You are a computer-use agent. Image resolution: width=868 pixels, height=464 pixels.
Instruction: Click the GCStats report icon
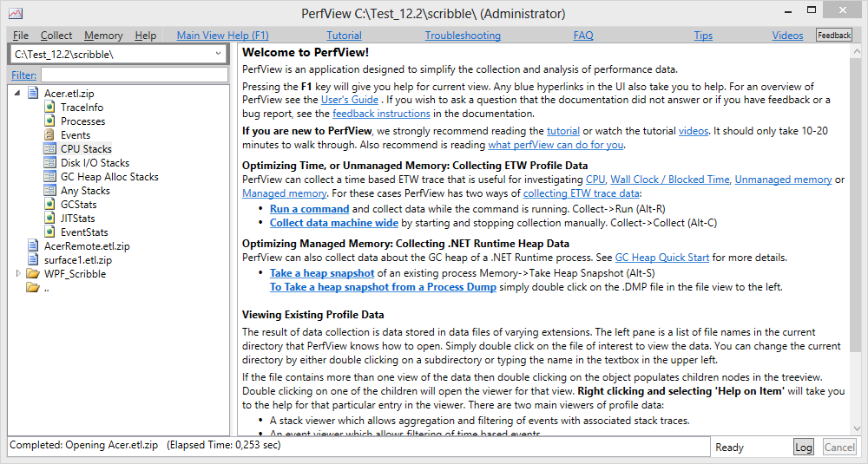(49, 204)
